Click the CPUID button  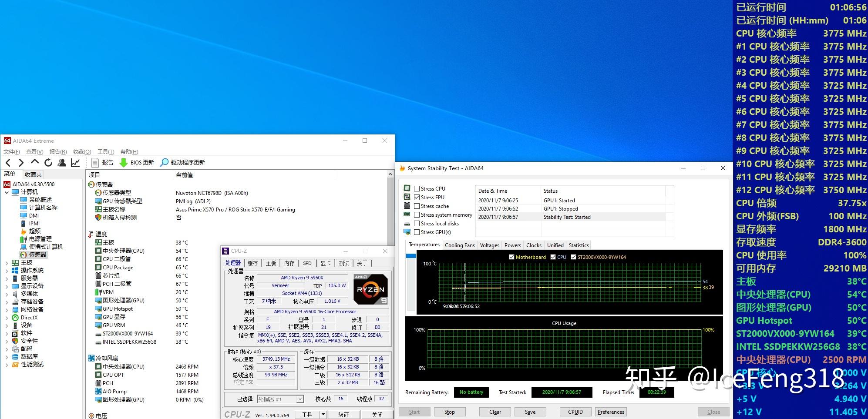tap(575, 412)
